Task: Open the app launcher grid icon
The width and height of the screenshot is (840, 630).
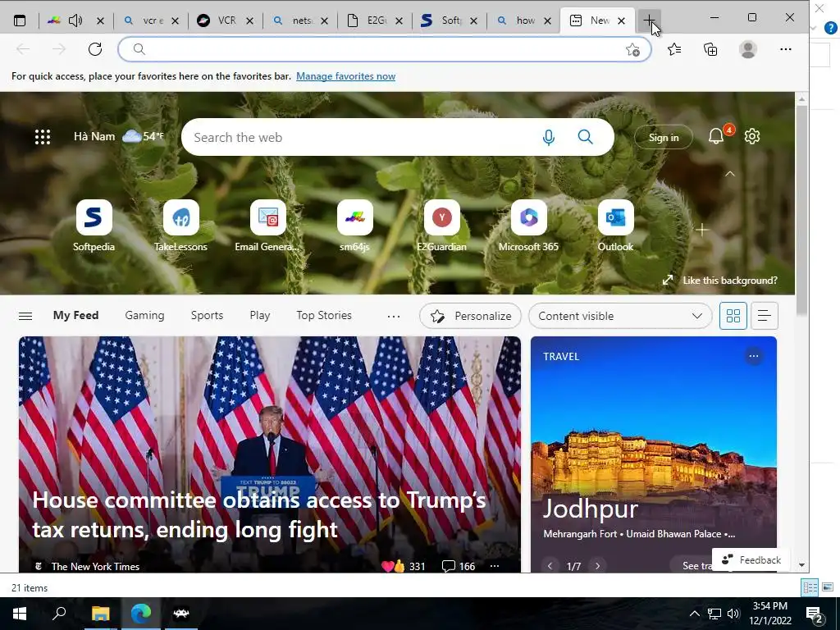Action: [43, 137]
